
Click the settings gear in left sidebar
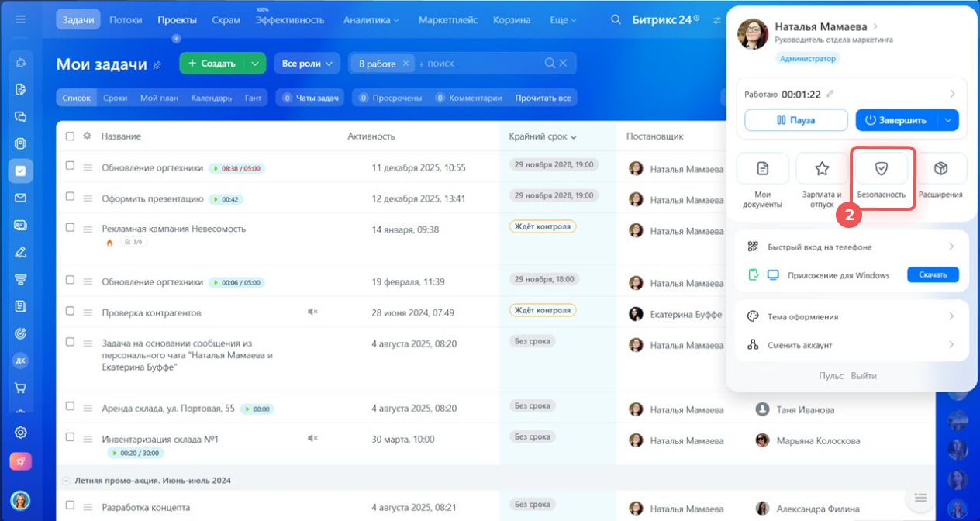[21, 433]
